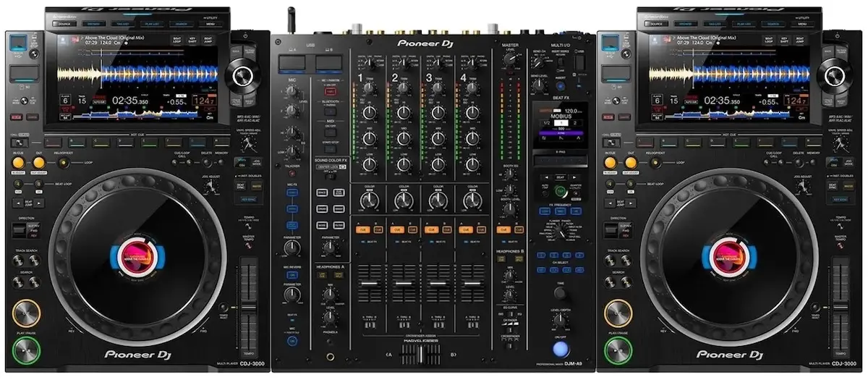This screenshot has height=380, width=868.
Task: Toggle BEAT SYNC on the left deck
Action: tap(240, 185)
